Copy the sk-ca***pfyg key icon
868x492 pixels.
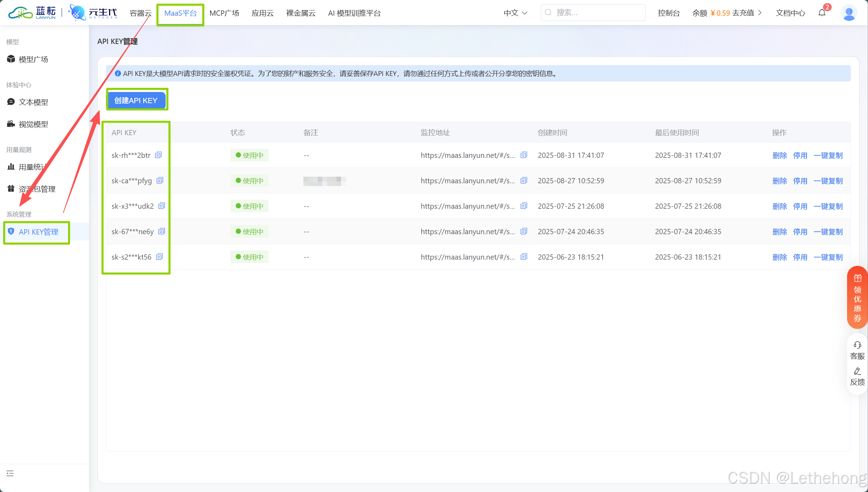click(x=160, y=180)
